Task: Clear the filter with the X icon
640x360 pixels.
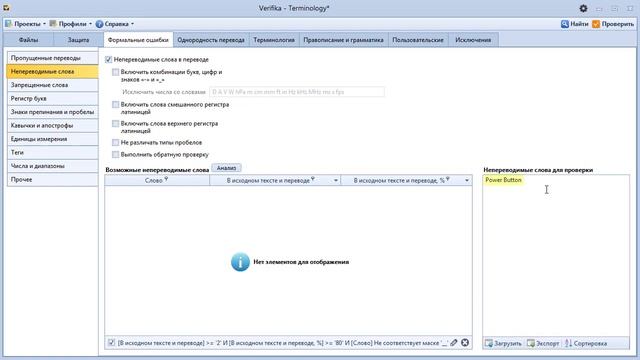Action: click(465, 343)
